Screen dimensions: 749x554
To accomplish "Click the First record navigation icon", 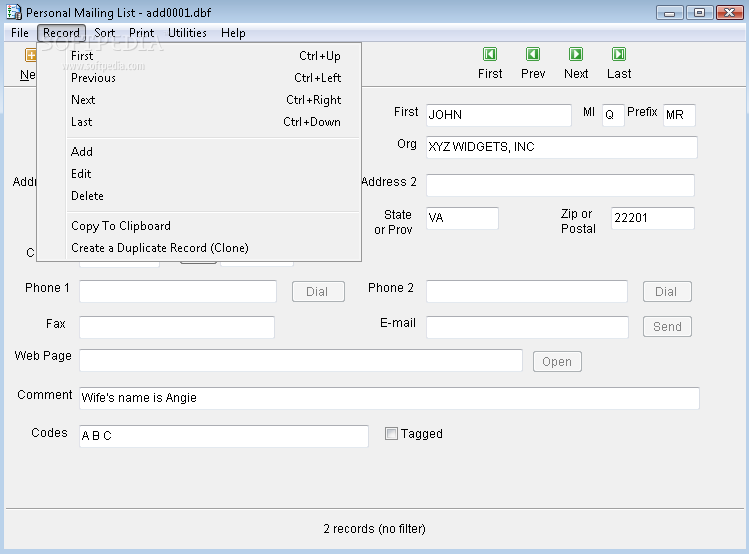I will [x=490, y=54].
